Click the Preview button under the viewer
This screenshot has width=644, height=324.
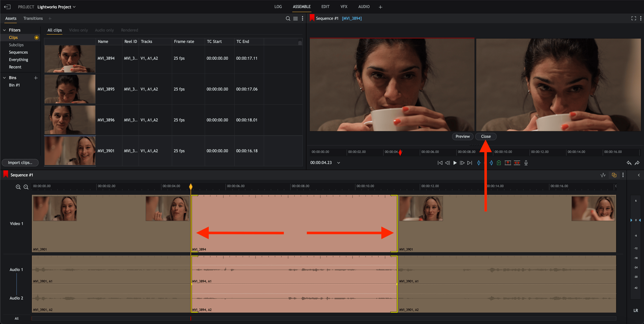click(462, 136)
